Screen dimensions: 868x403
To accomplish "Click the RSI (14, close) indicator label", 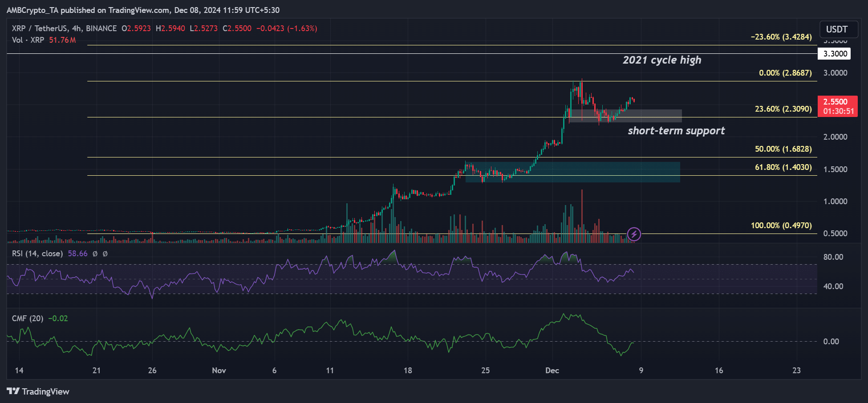I will [x=37, y=254].
